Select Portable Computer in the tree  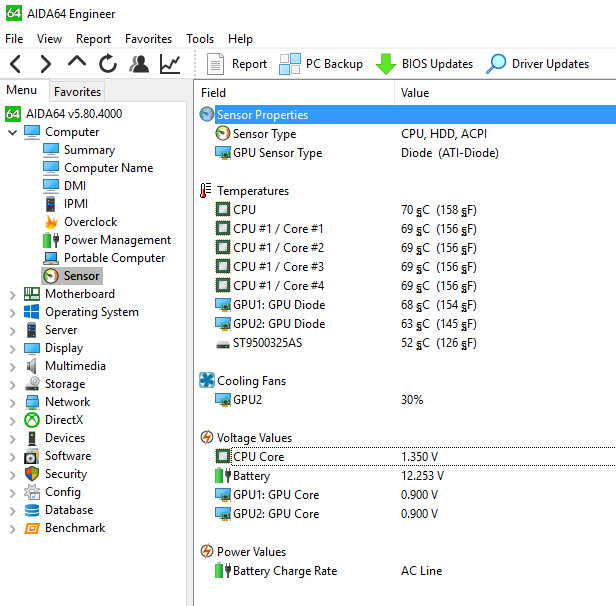pos(115,258)
